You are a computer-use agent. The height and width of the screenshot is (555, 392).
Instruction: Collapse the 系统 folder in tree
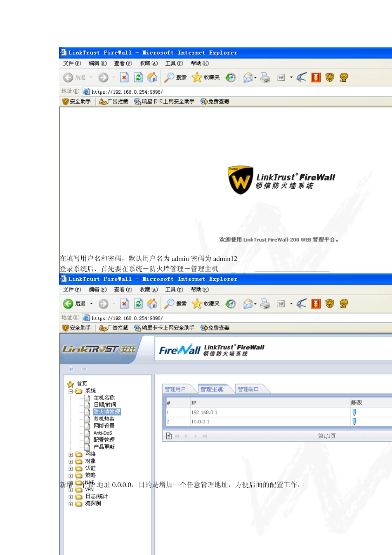[x=71, y=391]
